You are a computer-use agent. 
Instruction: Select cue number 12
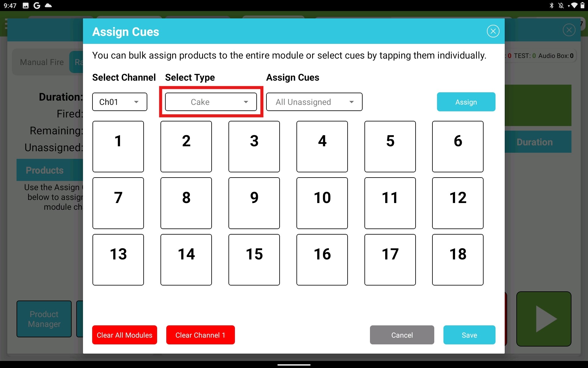pyautogui.click(x=458, y=203)
